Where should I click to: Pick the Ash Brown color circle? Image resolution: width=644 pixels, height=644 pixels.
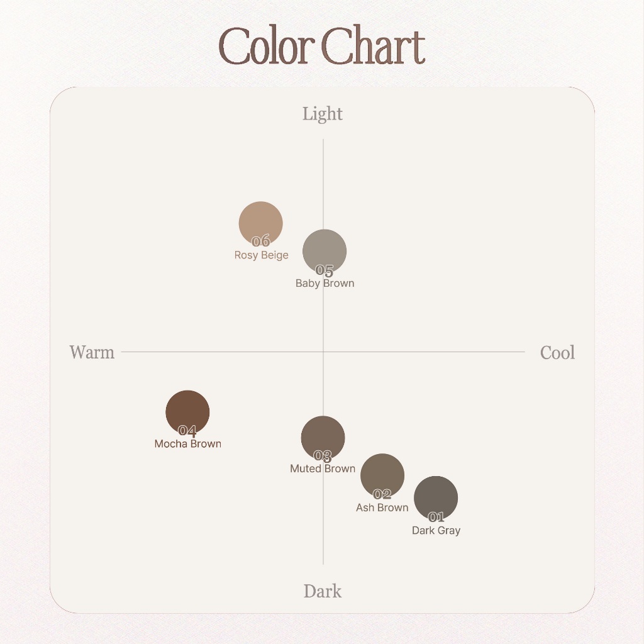382,475
